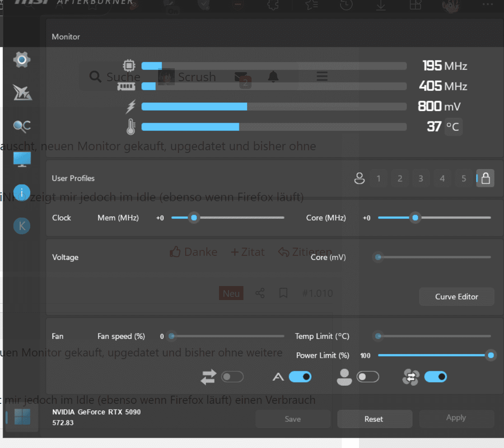The height and width of the screenshot is (448, 504).
Task: Click the MSI jet icon in sidebar
Action: point(22,92)
